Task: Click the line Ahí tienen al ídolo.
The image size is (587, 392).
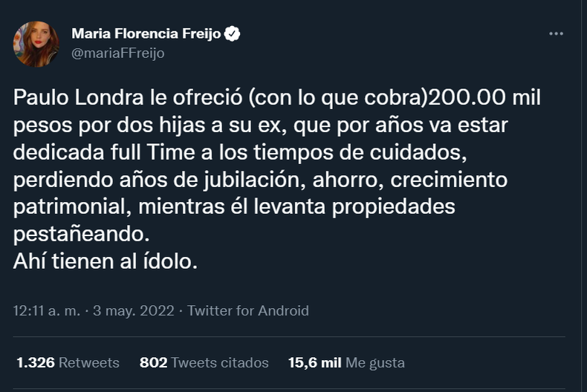Action: (106, 261)
